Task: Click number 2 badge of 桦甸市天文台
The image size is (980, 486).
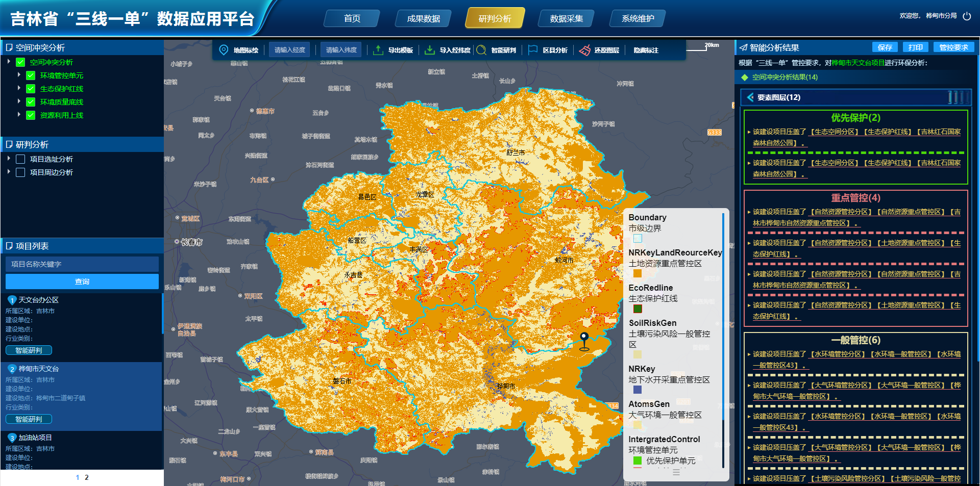Action: click(x=12, y=369)
